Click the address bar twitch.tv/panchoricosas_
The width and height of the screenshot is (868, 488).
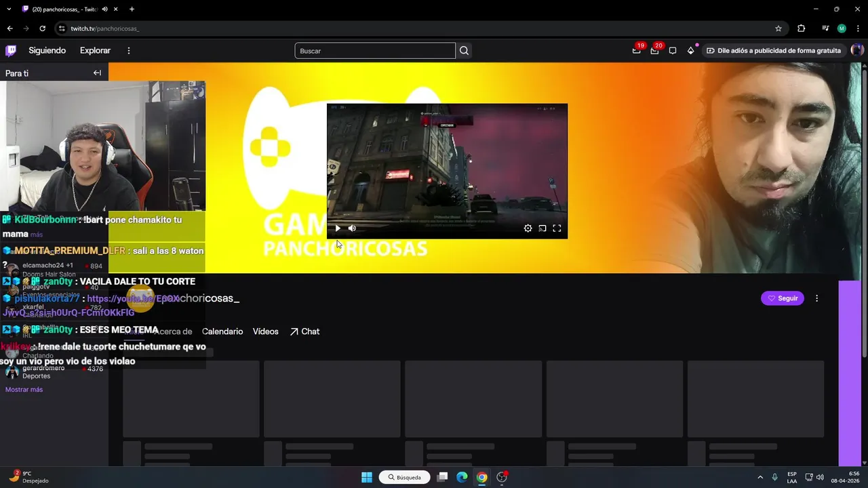[x=105, y=28]
